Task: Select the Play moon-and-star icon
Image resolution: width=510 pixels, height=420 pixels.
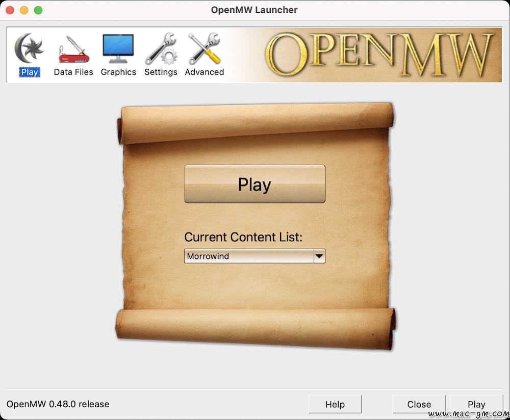Action: tap(29, 48)
